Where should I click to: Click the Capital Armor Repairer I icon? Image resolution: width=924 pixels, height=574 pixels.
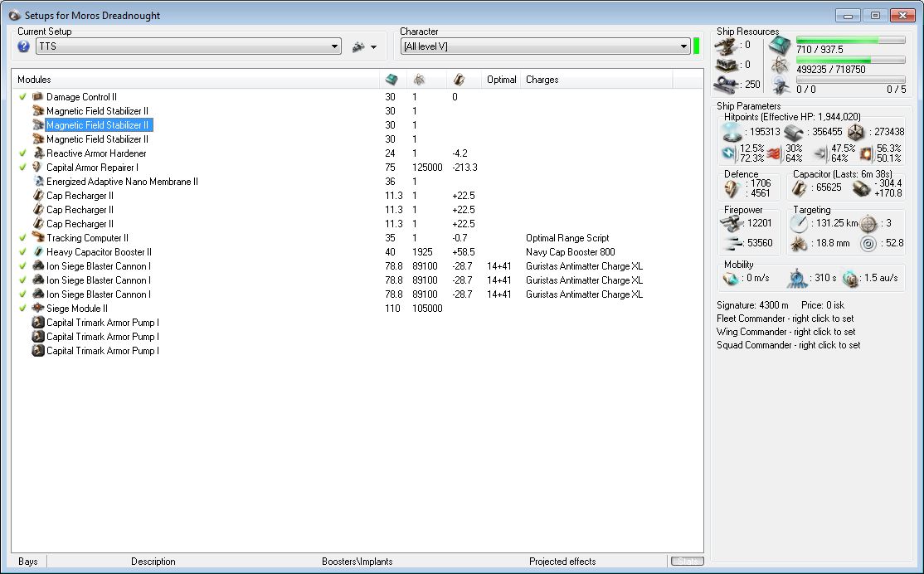38,168
